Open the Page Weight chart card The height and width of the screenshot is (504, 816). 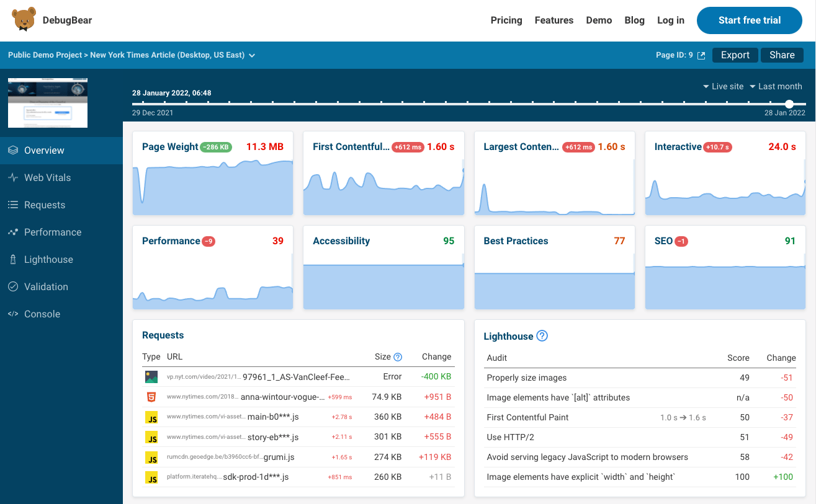(x=213, y=173)
